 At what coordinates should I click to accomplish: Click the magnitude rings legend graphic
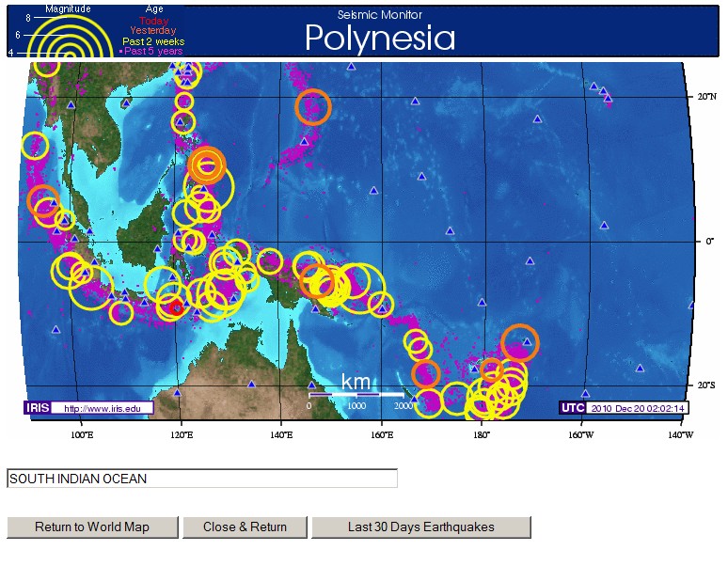click(x=70, y=36)
